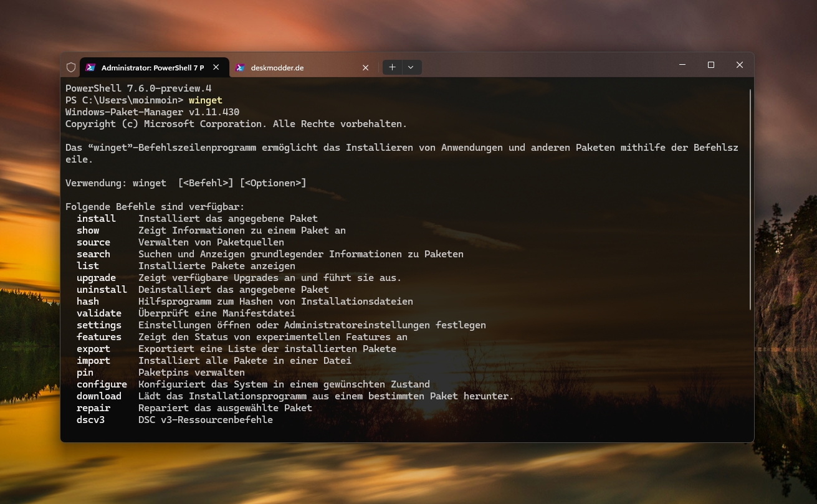Click the 'download' command name

pyautogui.click(x=99, y=396)
